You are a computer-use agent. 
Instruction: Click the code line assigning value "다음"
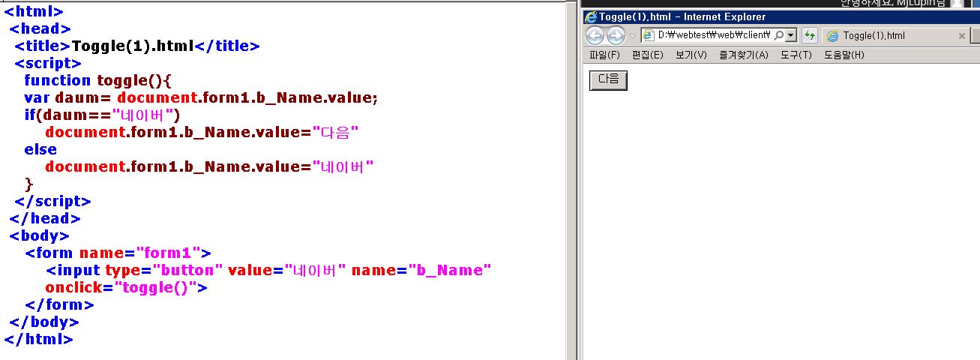point(202,132)
